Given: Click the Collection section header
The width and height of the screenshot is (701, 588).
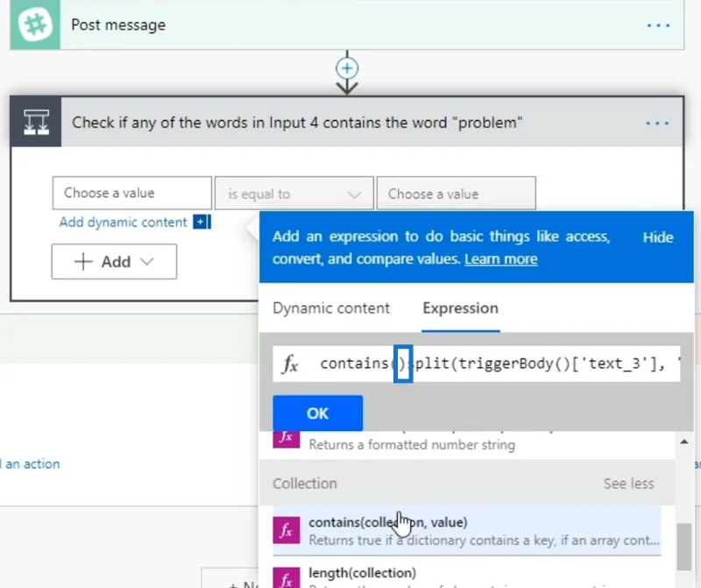Looking at the screenshot, I should [x=467, y=484].
